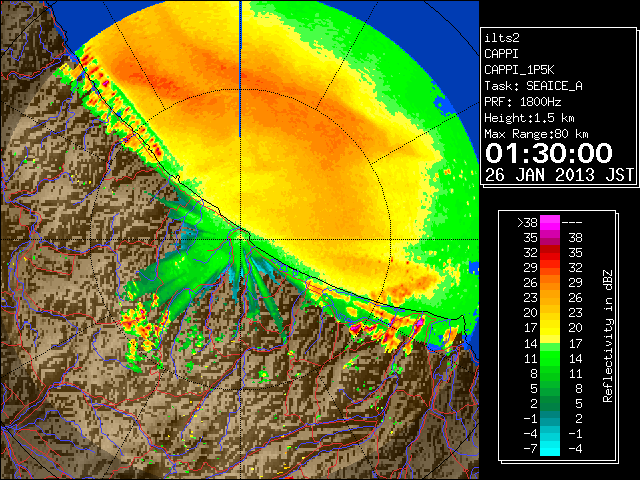The width and height of the screenshot is (640, 480).
Task: Click the "Reflectivity in dBZ" axis label
Action: (x=608, y=336)
